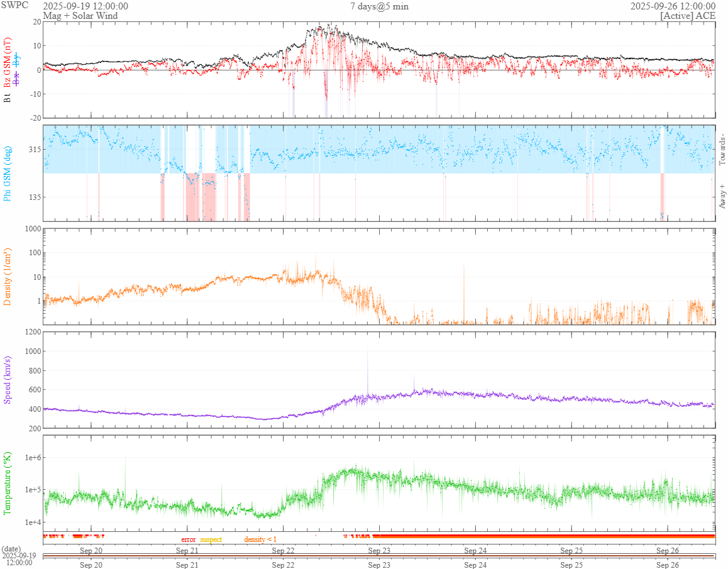Click the 1e+6 tick on the Temperature axis
728x569 pixels.
click(x=33, y=458)
